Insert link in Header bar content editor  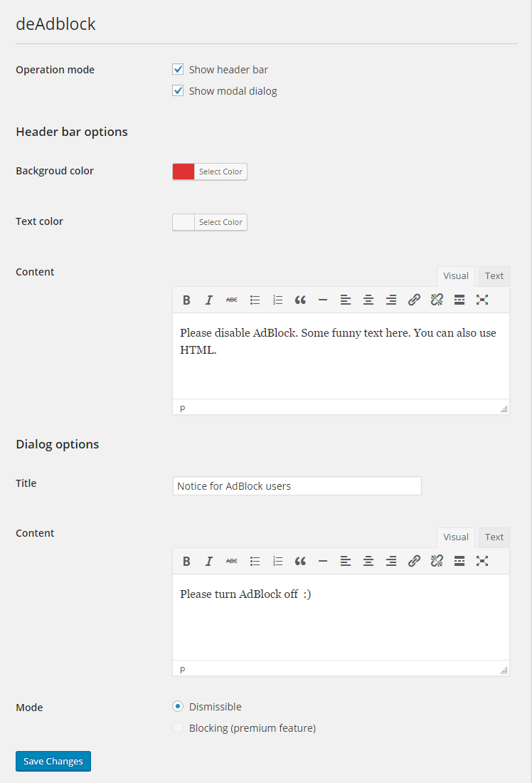(x=414, y=300)
